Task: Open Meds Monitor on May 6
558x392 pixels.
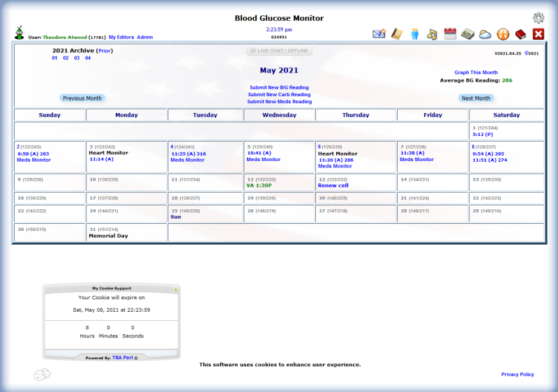Action: click(335, 166)
